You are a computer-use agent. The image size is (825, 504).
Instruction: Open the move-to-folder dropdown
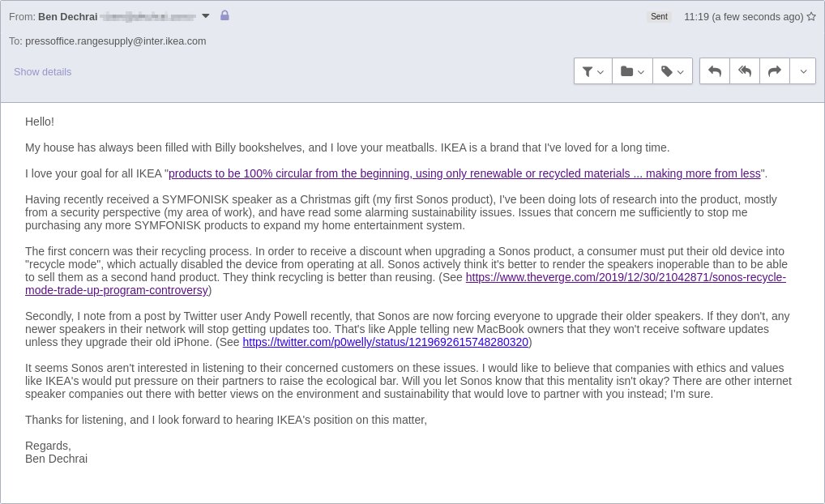(632, 71)
